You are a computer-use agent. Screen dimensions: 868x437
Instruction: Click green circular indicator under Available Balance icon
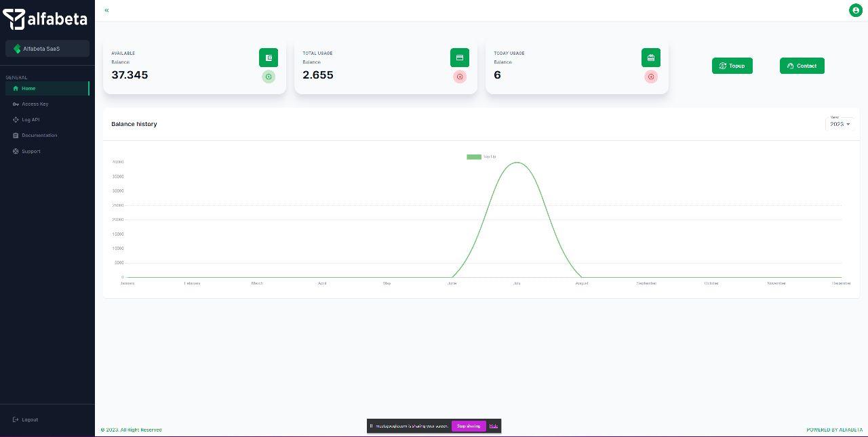269,77
